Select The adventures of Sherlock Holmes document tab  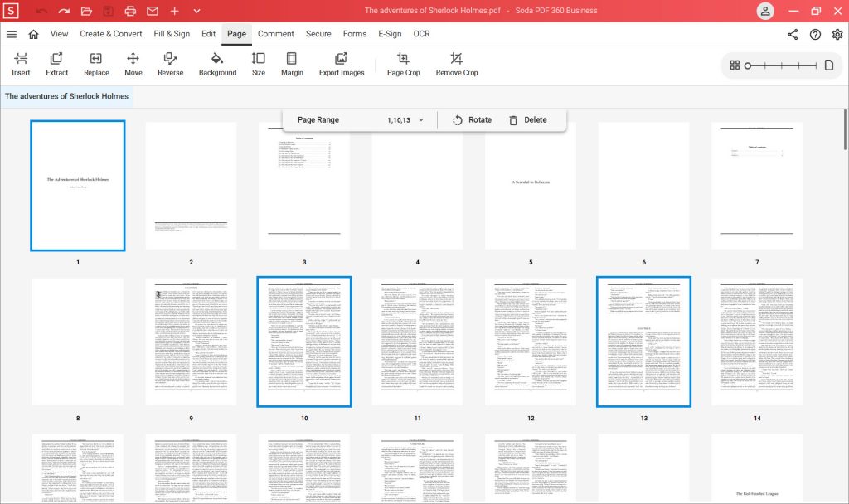66,96
